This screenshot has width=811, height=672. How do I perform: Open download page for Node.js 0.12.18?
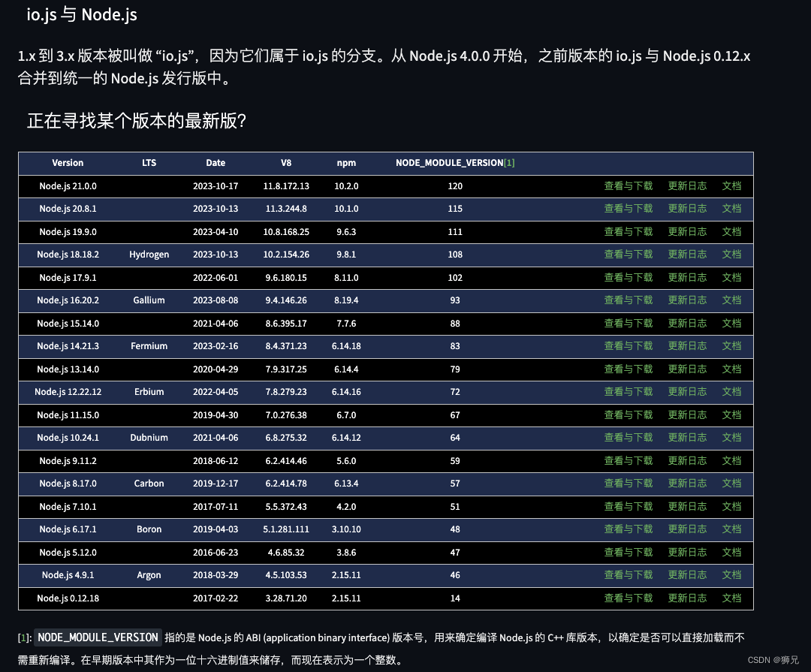(628, 598)
